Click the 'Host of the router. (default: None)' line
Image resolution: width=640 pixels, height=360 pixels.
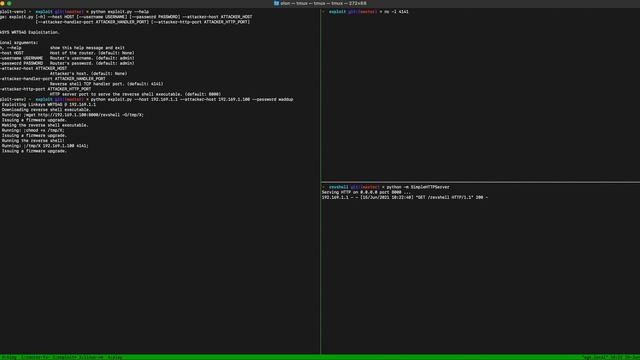point(92,53)
